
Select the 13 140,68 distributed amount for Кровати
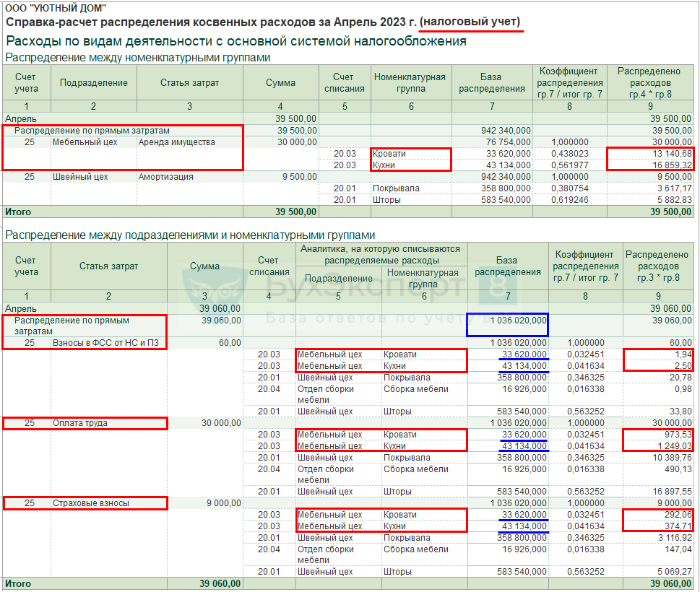click(x=671, y=154)
